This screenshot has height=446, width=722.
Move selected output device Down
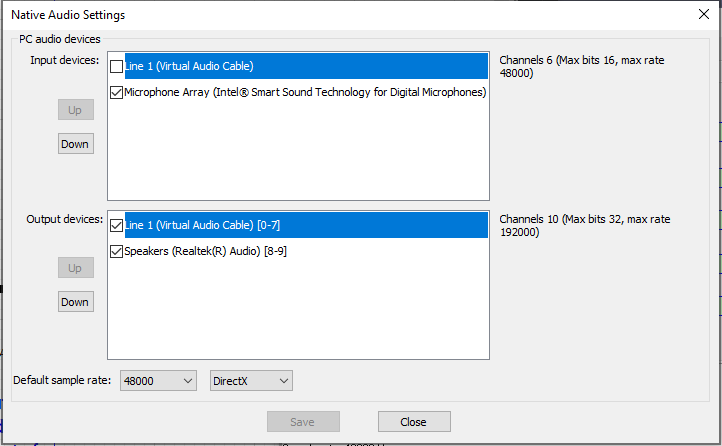coord(75,302)
